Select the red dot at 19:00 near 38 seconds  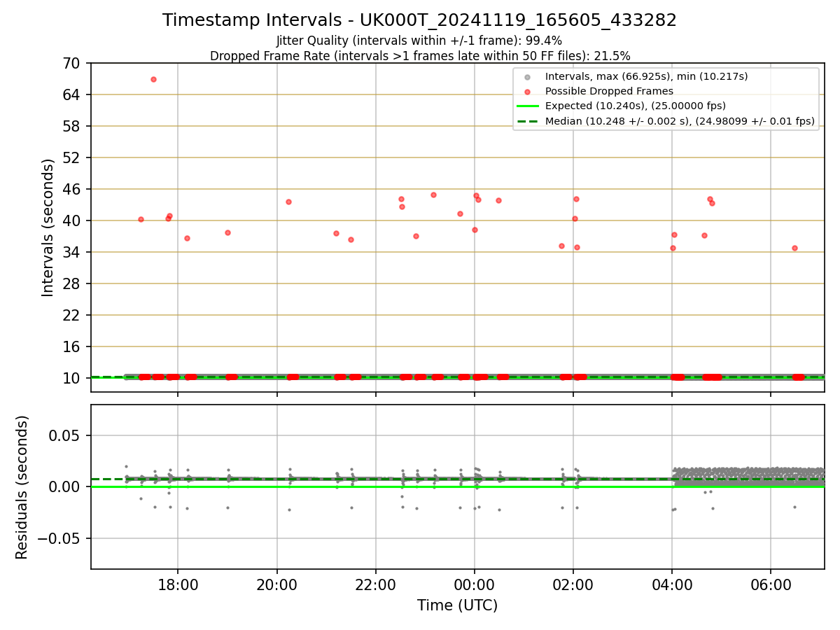227,232
